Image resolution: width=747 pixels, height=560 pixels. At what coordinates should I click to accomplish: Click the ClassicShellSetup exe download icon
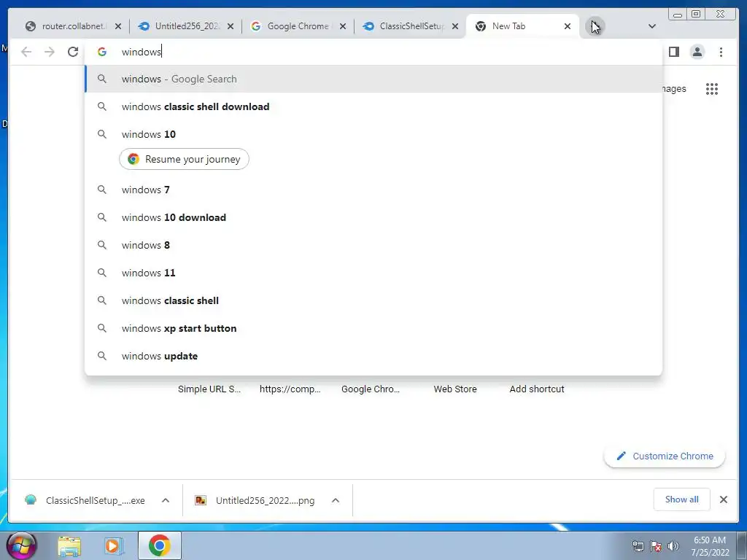[x=31, y=500]
